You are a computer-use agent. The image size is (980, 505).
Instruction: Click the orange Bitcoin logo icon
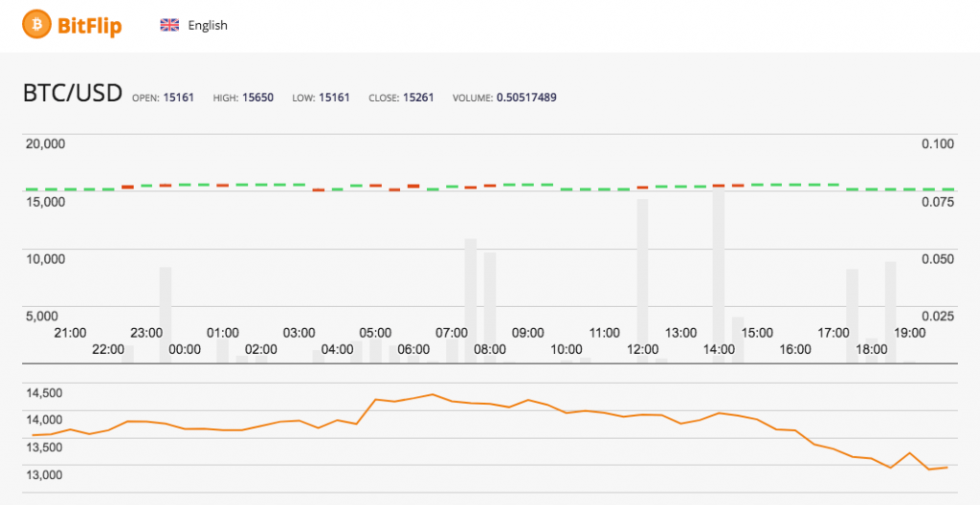click(38, 23)
